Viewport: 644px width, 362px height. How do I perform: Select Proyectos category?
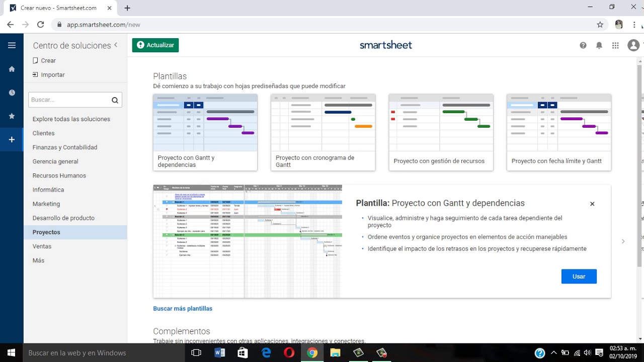(75, 232)
